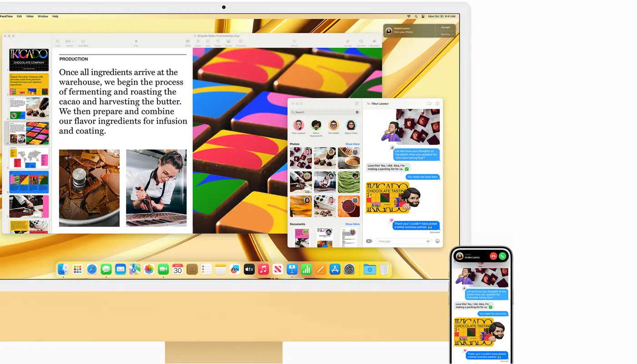Screen dimensions: 637x364
Task: Select Fleur Lasseur contact avatar
Action: point(298,125)
